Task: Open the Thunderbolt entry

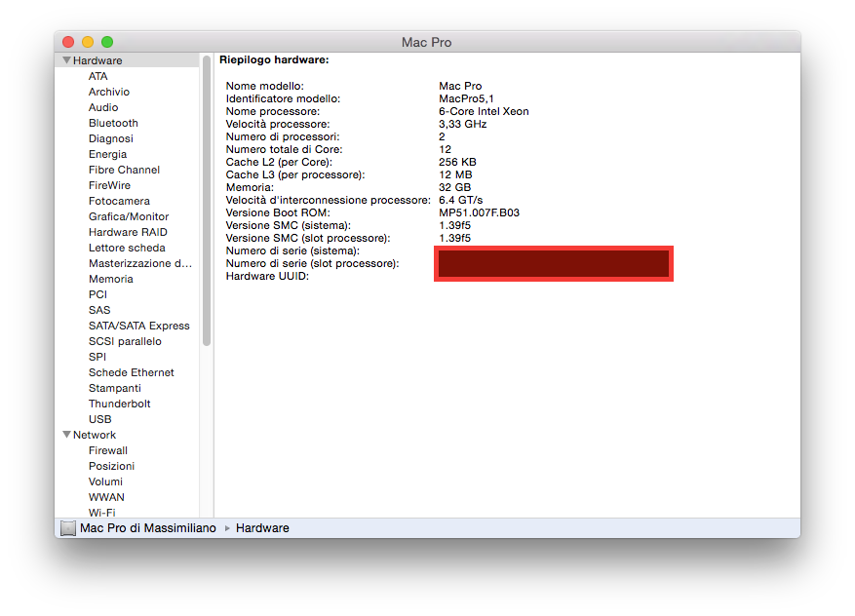Action: pos(119,404)
